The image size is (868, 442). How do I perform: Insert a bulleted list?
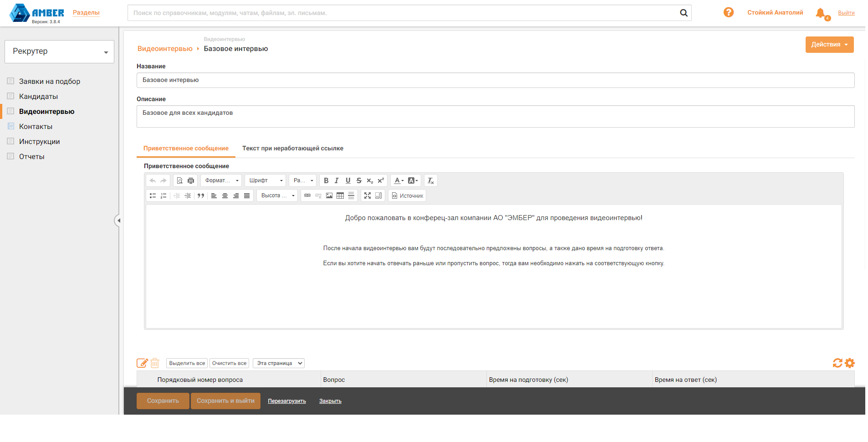(x=153, y=196)
